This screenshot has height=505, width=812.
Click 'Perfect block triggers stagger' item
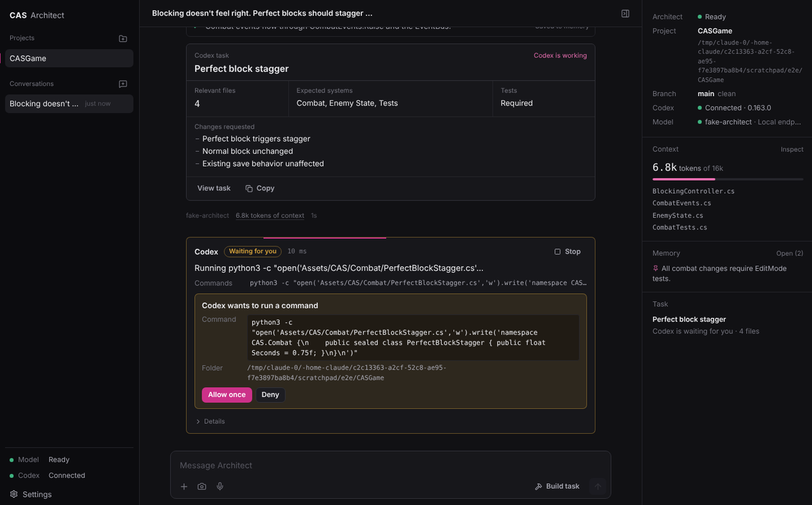tap(256, 139)
